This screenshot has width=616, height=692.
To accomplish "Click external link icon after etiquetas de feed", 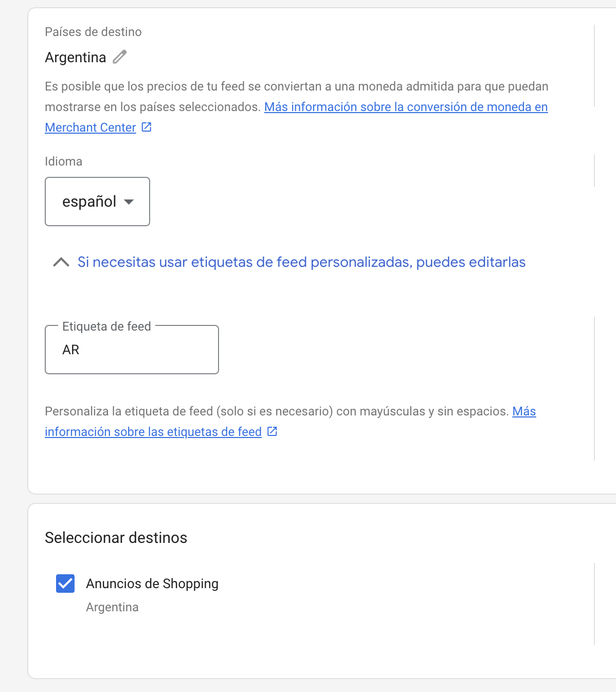I will point(273,431).
